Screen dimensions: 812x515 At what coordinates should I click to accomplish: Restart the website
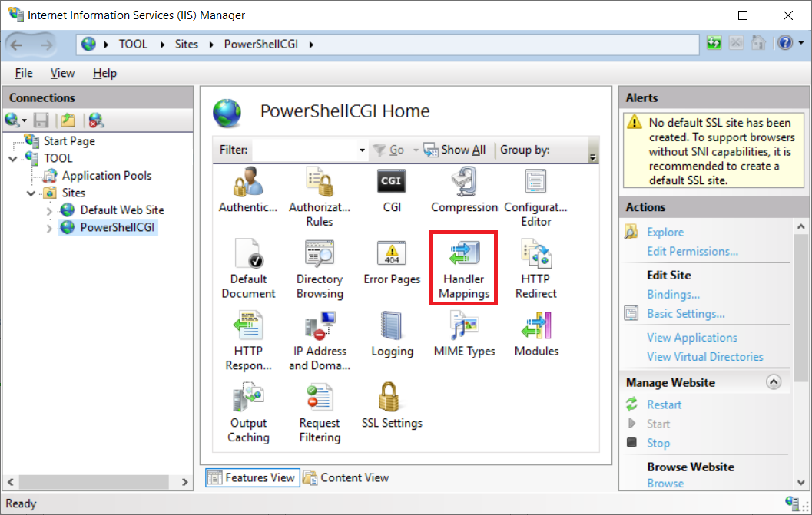[664, 404]
